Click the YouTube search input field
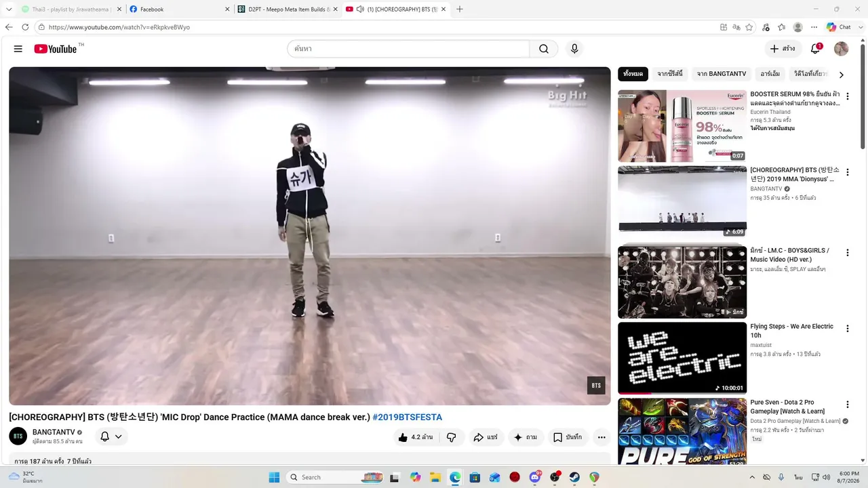 tap(408, 49)
